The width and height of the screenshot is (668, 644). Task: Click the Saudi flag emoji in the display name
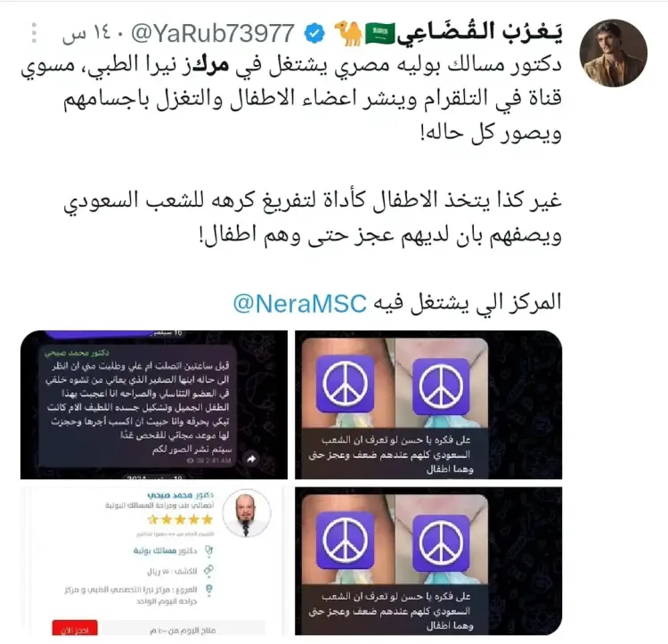pyautogui.click(x=380, y=34)
